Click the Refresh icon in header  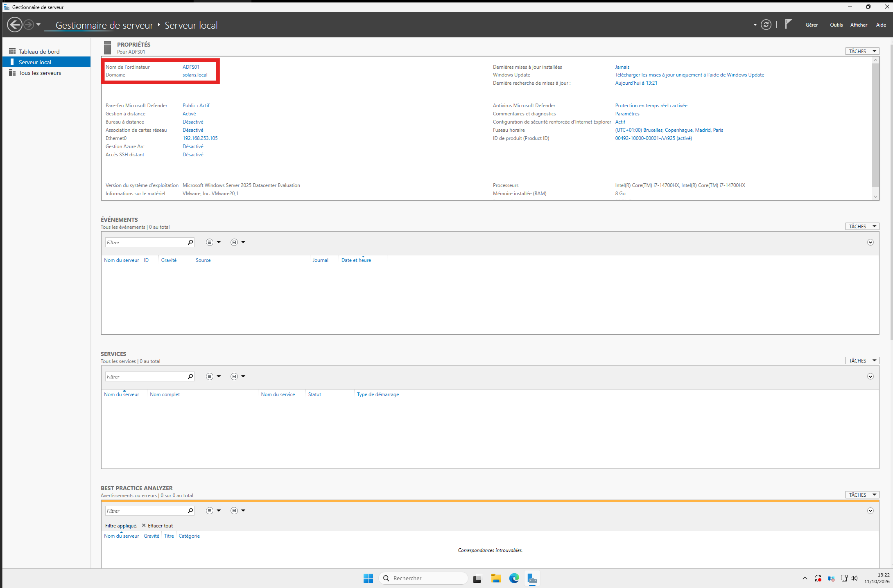pyautogui.click(x=766, y=25)
